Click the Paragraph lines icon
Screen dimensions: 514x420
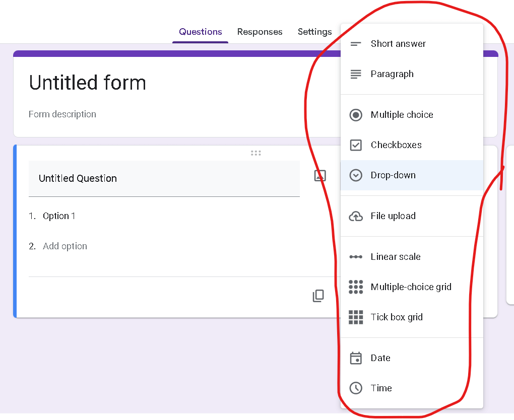[x=356, y=74]
